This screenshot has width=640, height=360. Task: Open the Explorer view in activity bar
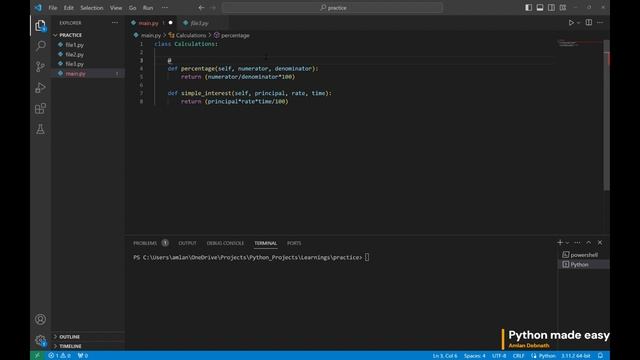pyautogui.click(x=40, y=26)
